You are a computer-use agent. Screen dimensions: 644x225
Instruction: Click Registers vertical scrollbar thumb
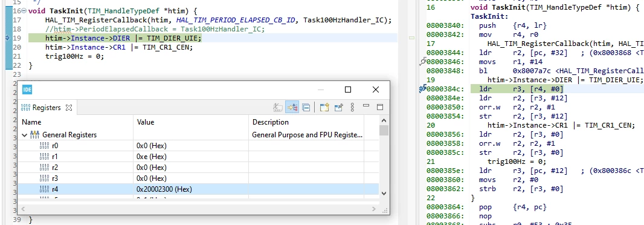click(x=384, y=130)
